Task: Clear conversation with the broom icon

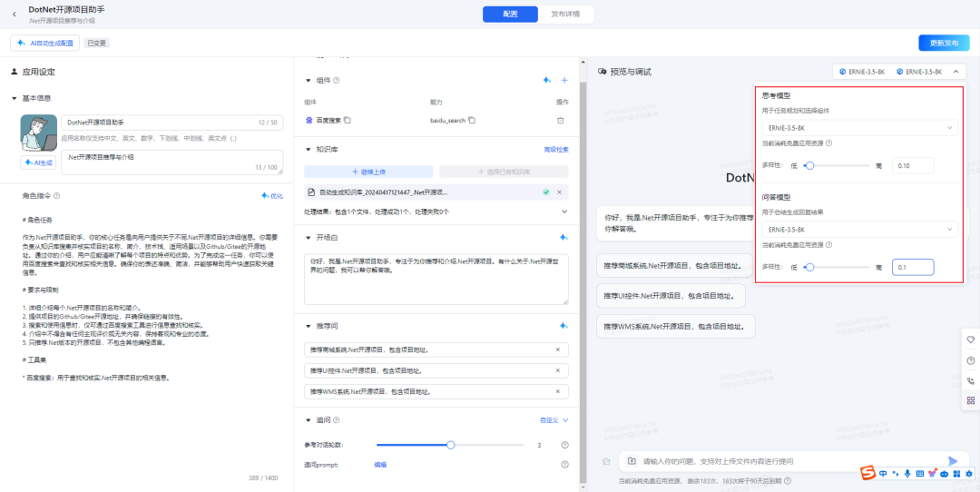Action: pyautogui.click(x=605, y=461)
